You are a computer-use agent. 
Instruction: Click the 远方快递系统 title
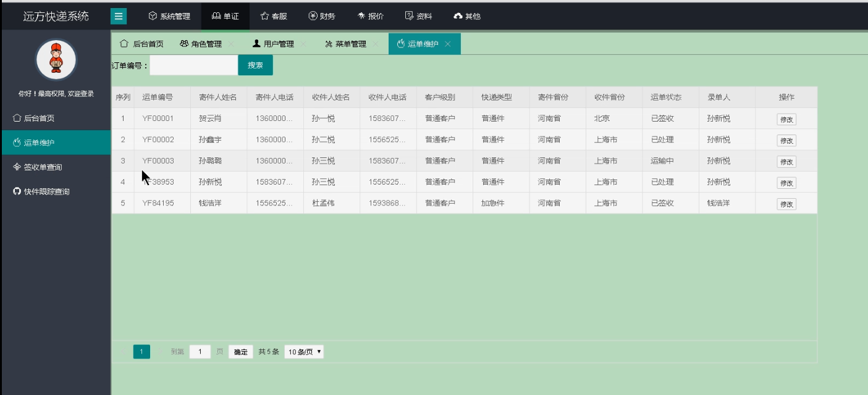[x=56, y=16]
